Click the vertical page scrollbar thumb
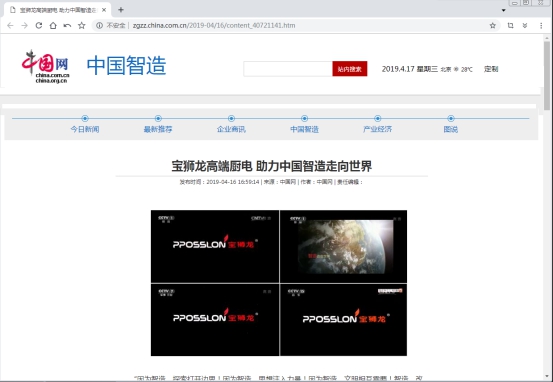 (x=547, y=75)
